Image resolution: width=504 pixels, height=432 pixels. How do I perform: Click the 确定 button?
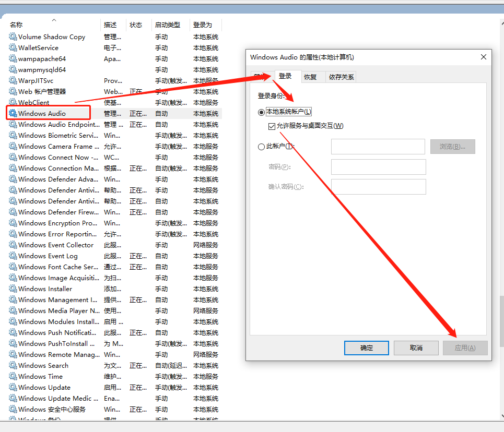point(366,347)
